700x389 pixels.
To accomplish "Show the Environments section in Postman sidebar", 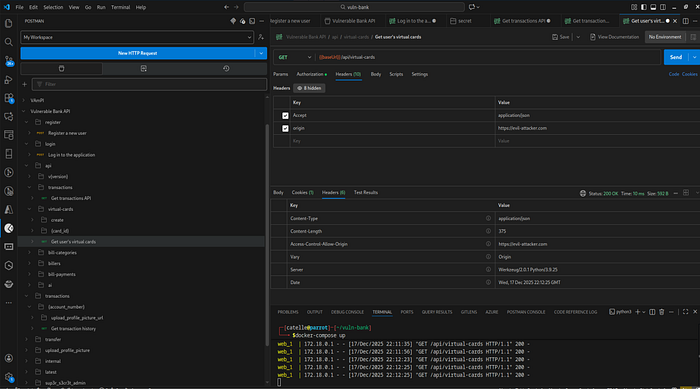I will pos(144,68).
